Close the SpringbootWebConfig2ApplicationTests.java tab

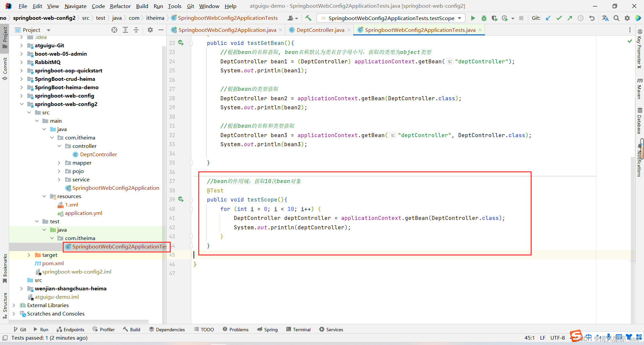(480, 30)
